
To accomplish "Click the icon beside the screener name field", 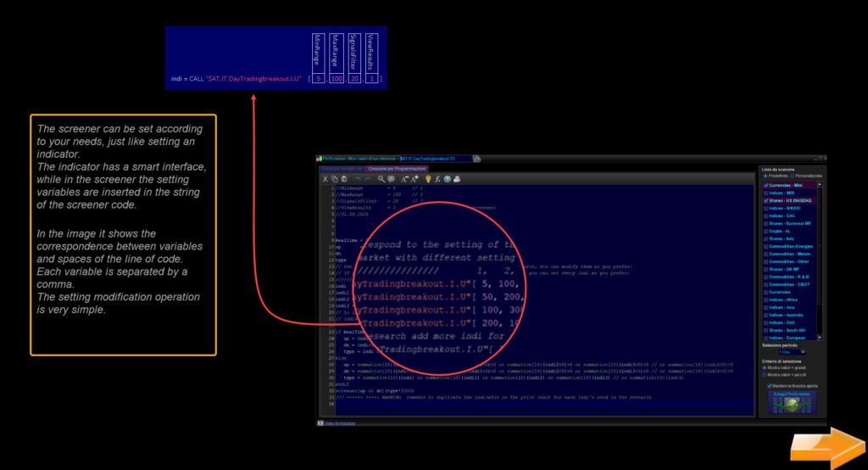I will pyautogui.click(x=476, y=159).
